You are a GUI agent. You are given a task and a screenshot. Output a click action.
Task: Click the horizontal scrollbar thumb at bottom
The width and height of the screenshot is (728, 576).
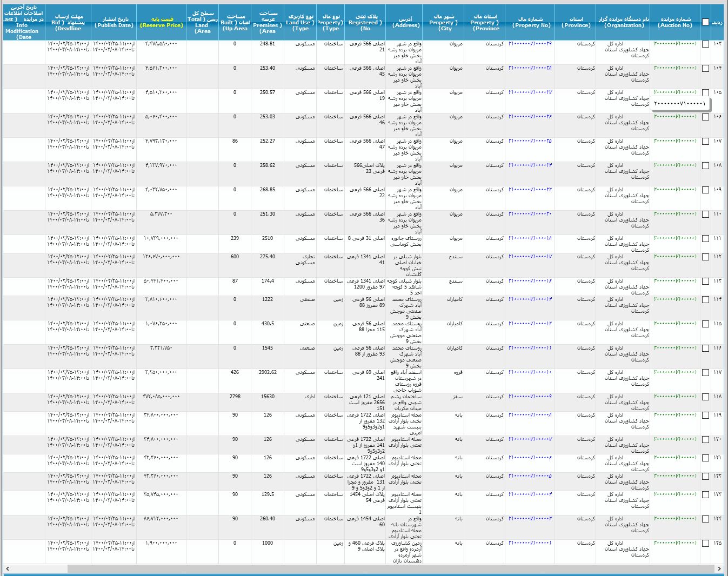(389, 569)
